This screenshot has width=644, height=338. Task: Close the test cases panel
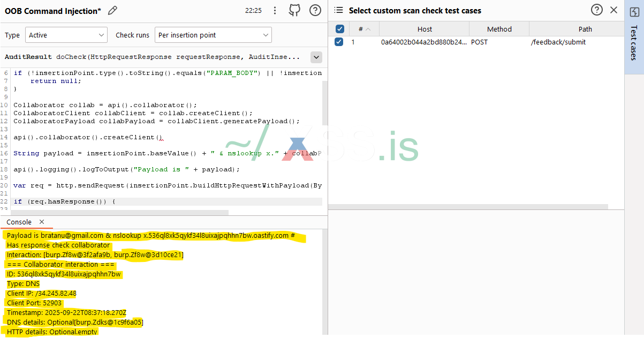pyautogui.click(x=614, y=10)
